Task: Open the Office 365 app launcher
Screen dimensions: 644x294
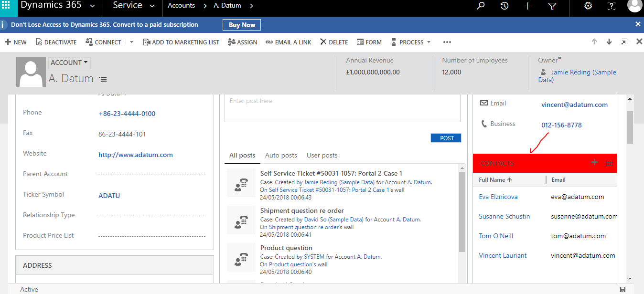Action: point(6,6)
